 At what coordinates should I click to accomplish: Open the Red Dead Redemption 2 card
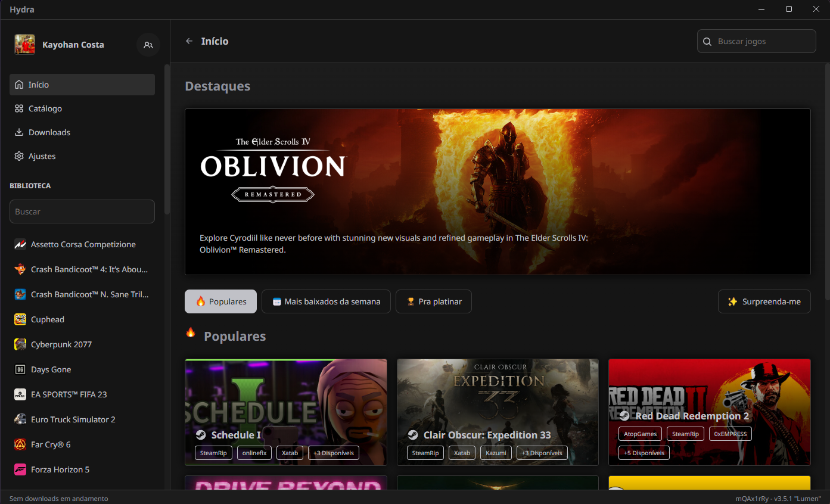point(710,412)
